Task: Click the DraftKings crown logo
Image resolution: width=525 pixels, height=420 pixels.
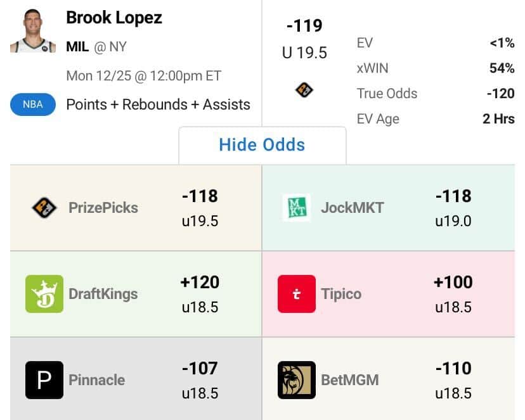Action: (x=44, y=294)
